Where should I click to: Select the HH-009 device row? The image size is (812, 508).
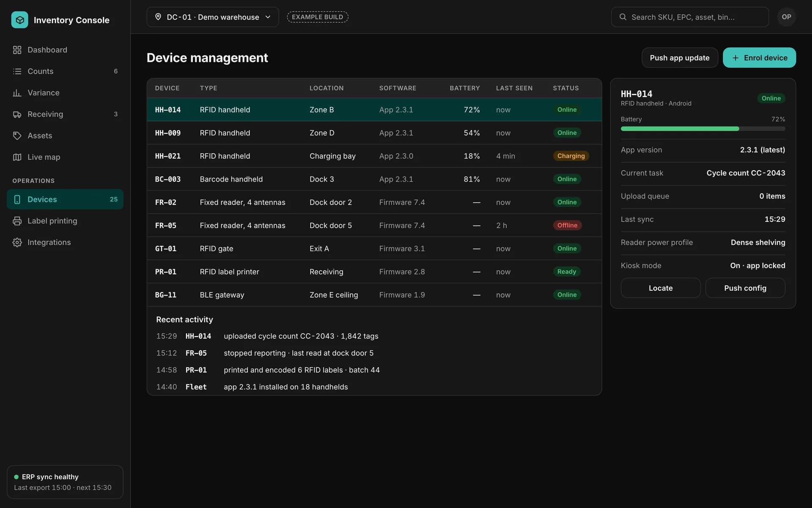[x=374, y=133]
